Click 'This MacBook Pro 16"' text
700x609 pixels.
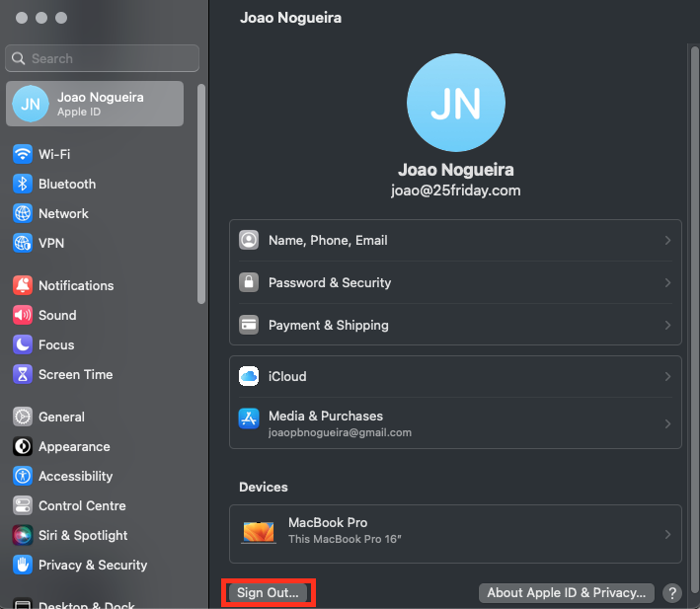point(345,539)
